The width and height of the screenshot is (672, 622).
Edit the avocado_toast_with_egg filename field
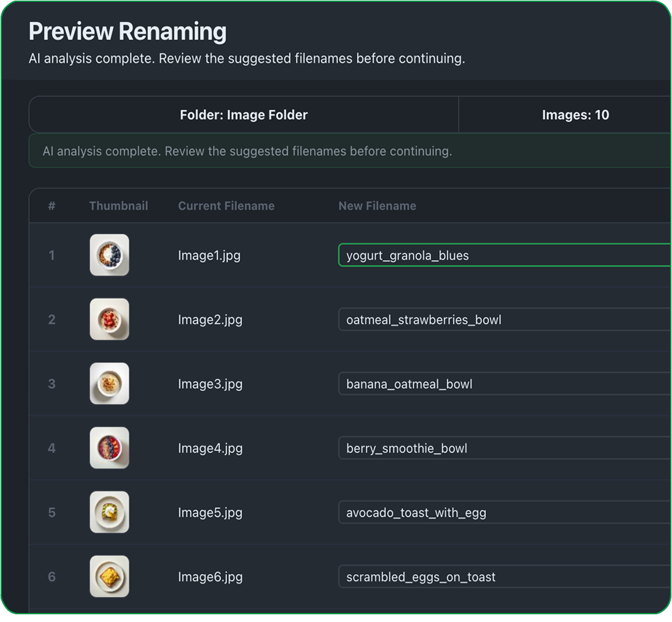point(505,513)
